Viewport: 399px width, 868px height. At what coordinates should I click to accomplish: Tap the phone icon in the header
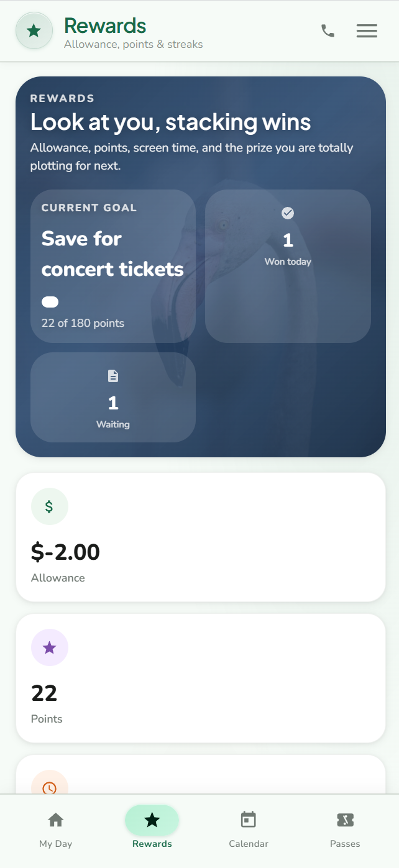click(328, 30)
